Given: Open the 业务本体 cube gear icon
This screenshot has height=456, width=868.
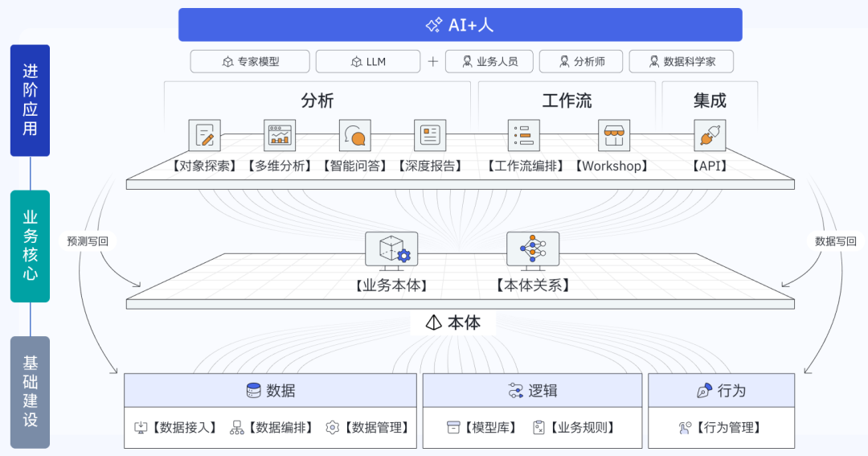Looking at the screenshot, I should coord(391,249).
